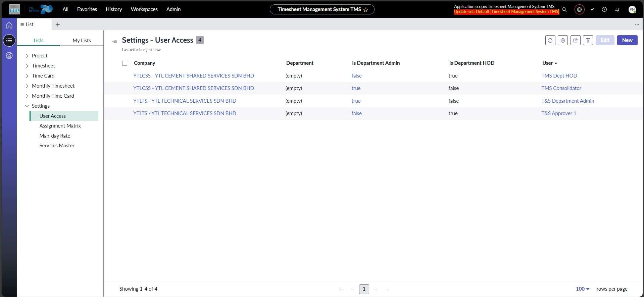The height and width of the screenshot is (297, 644).
Task: Switch to the My Lists tab
Action: [x=82, y=41]
